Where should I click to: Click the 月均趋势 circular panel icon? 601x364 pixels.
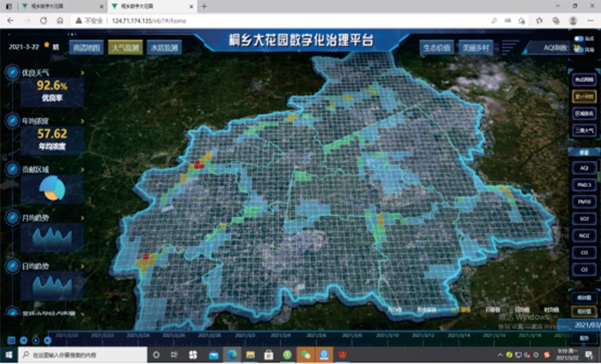pos(12,217)
